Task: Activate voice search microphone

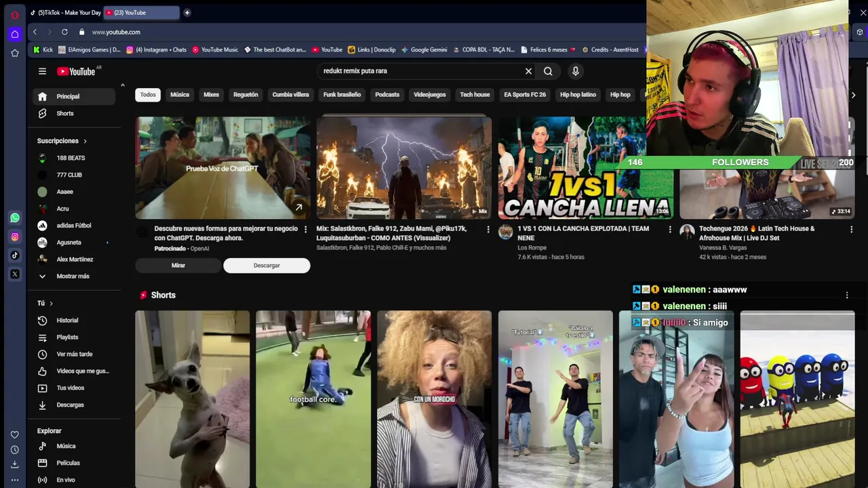Action: 575,71
